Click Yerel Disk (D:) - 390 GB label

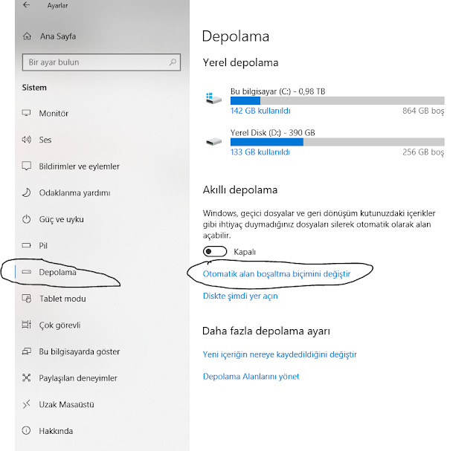pyautogui.click(x=273, y=132)
